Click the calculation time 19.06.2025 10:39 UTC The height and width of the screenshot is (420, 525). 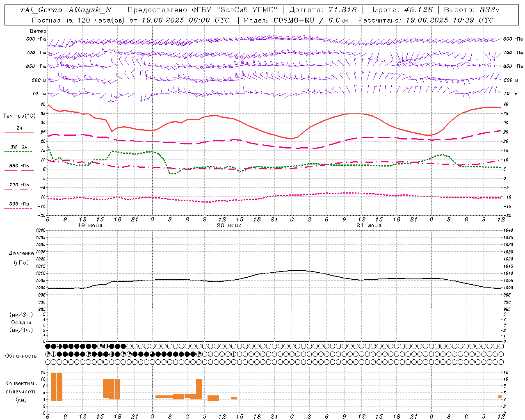[x=450, y=20]
